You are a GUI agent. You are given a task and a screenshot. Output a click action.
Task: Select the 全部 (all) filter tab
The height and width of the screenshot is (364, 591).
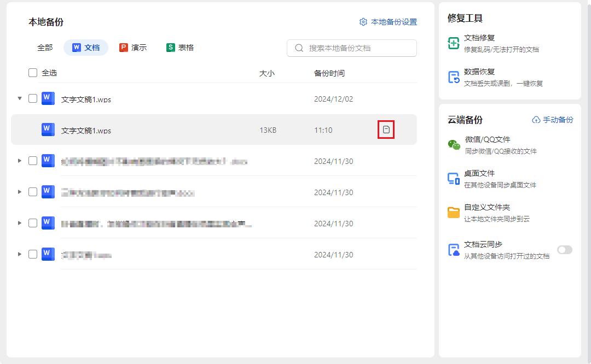click(x=45, y=48)
